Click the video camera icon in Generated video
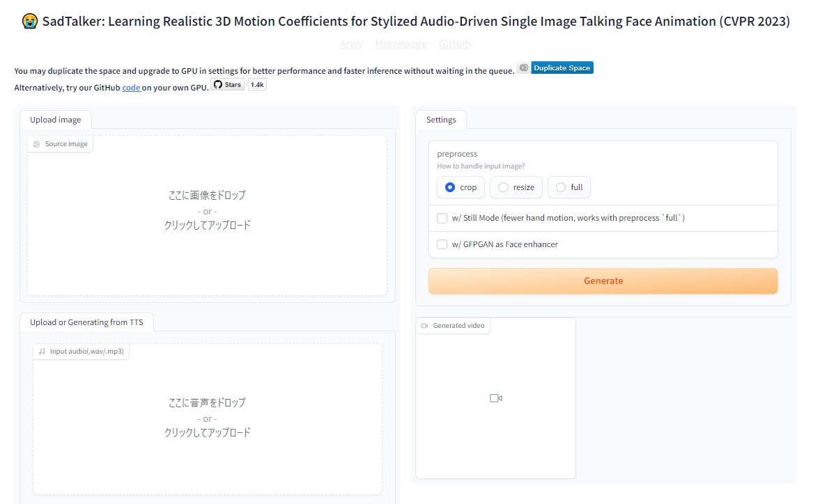Screen dimensions: 820x504 [495, 398]
